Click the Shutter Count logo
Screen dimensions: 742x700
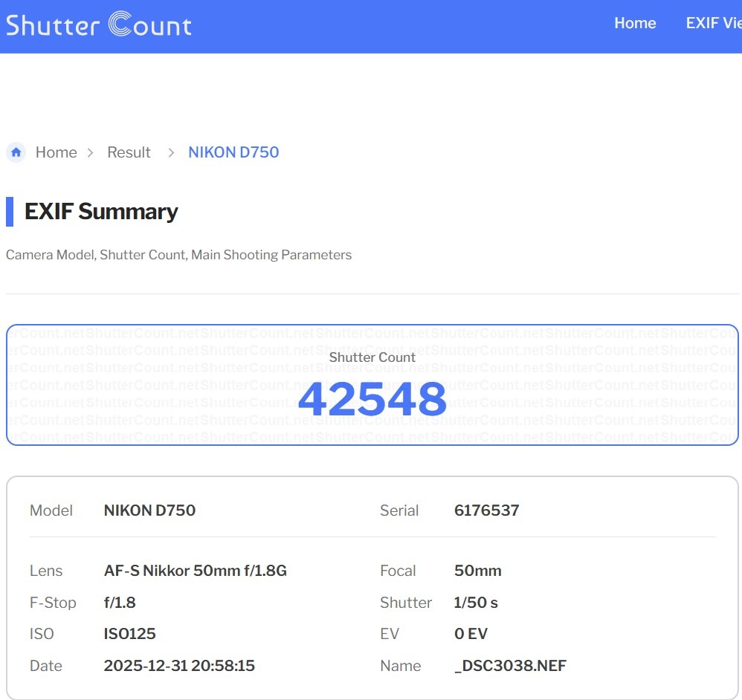(99, 25)
